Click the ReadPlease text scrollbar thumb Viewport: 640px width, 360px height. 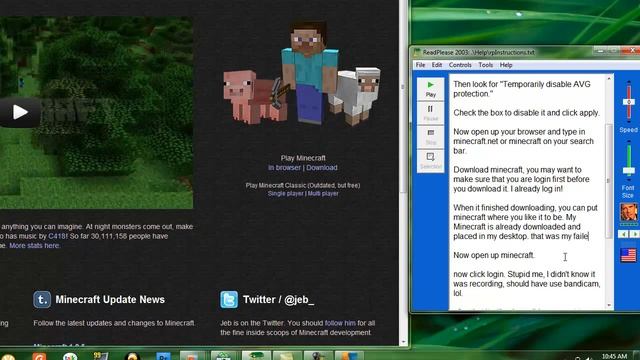click(x=609, y=181)
